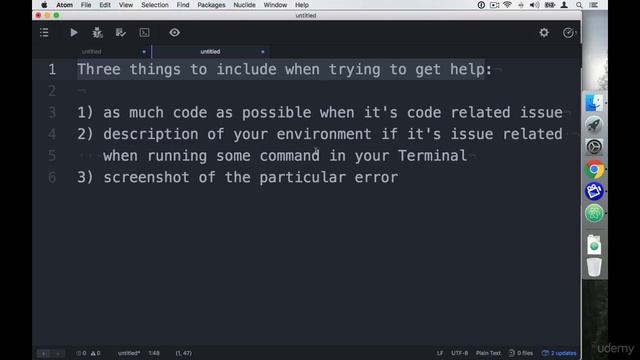640x360 pixels.
Task: Open the Nuclide menu
Action: (x=244, y=5)
